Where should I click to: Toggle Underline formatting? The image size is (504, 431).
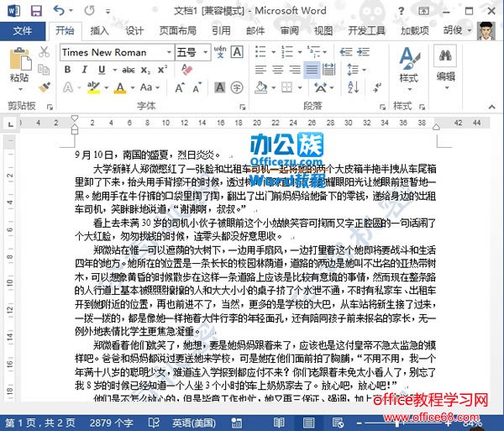[102, 70]
